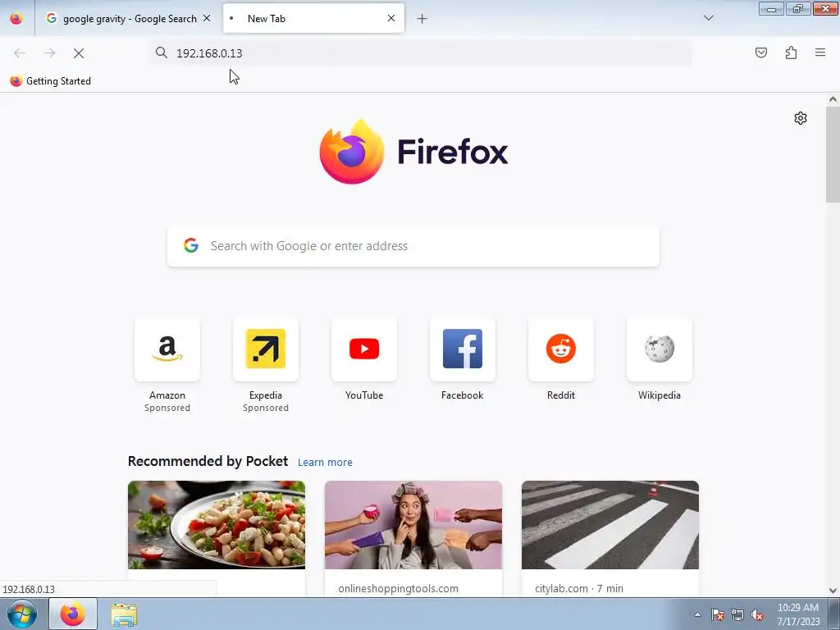
Task: Open the Getting Started bookmark
Action: (51, 81)
